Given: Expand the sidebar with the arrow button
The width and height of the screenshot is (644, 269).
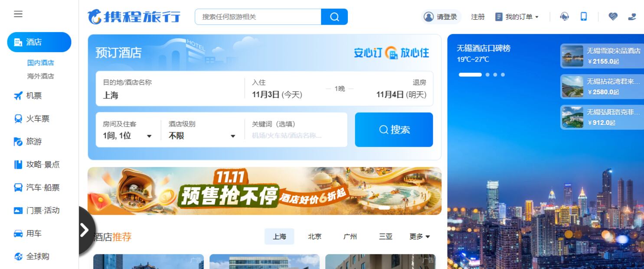Looking at the screenshot, I should (85, 230).
